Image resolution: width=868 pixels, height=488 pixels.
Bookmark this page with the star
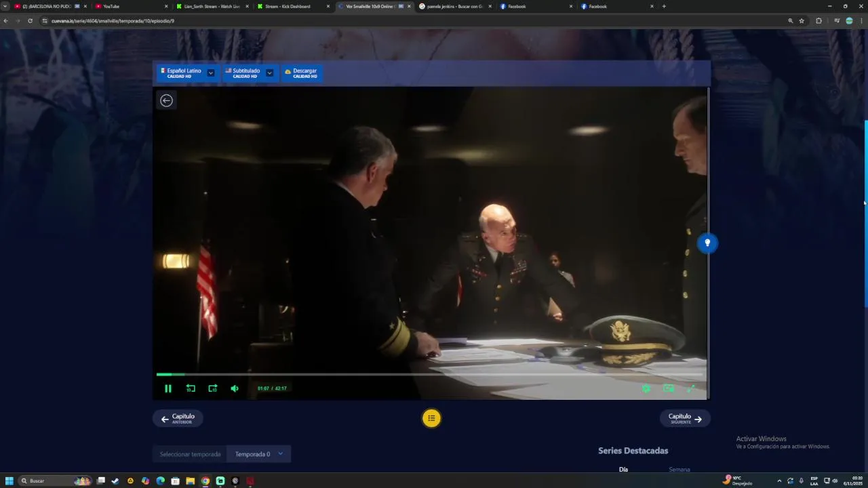pos(802,21)
